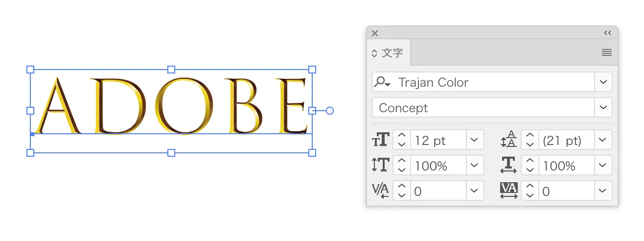Select the 文字 panel tab

[389, 53]
